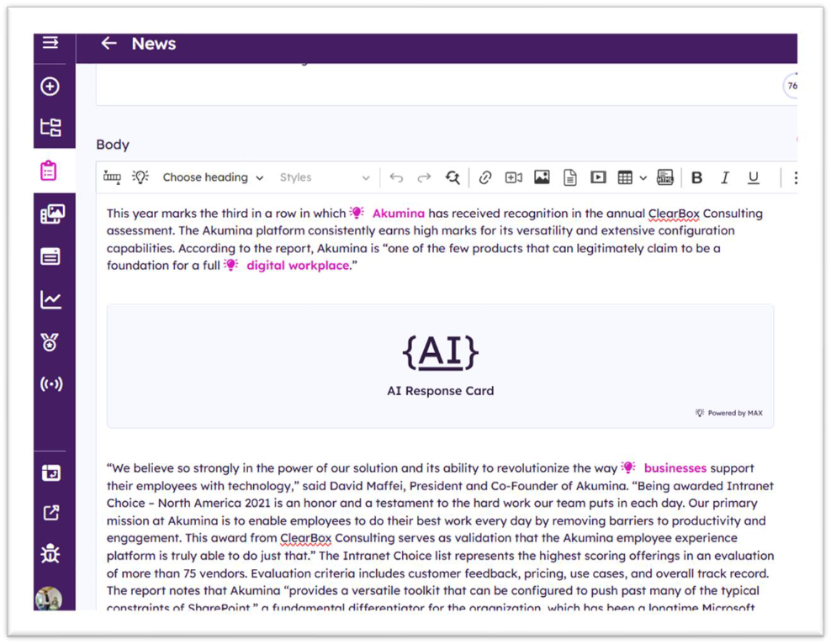831x644 pixels.
Task: Expand the sidebar hamburger menu icon
Action: [x=50, y=42]
